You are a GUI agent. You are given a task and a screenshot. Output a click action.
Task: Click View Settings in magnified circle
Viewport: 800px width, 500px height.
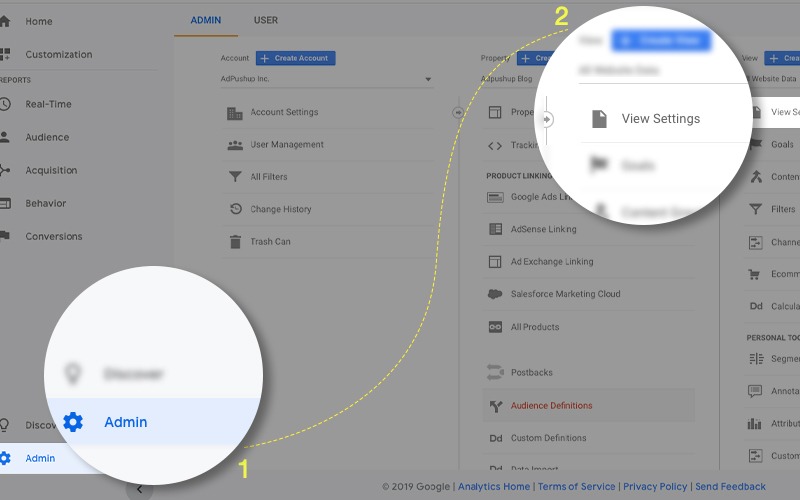pos(660,119)
